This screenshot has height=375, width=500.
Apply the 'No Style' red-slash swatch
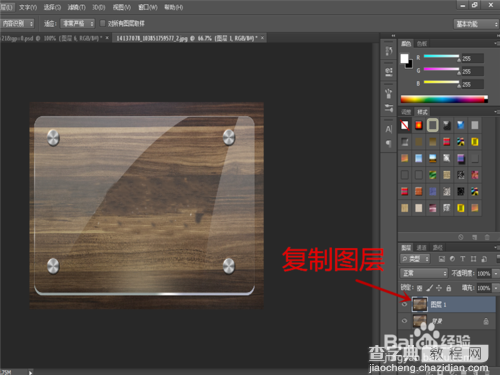405,125
